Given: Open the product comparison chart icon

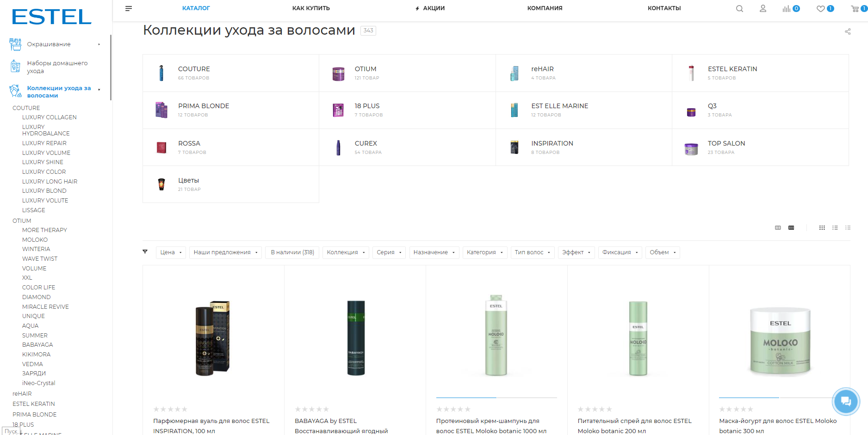Looking at the screenshot, I should 787,8.
